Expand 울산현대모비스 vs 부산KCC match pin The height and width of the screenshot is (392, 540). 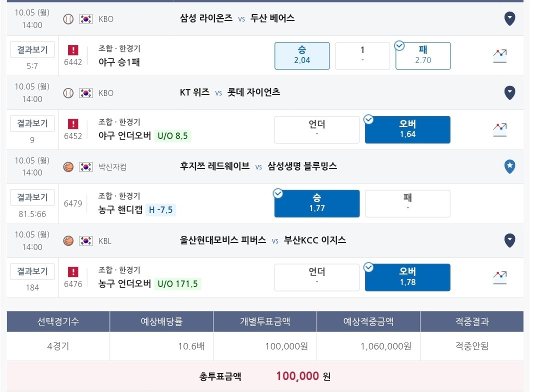point(509,240)
